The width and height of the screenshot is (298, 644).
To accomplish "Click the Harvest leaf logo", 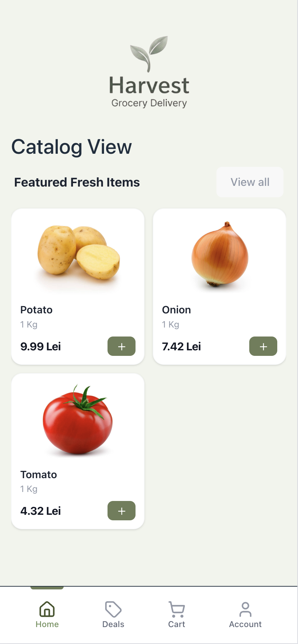I will (149, 53).
